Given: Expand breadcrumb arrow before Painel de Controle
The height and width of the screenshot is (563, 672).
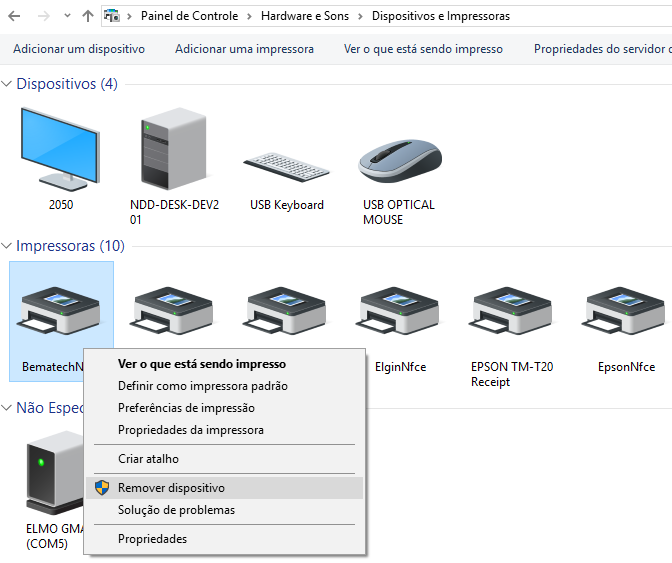Looking at the screenshot, I should [x=130, y=16].
